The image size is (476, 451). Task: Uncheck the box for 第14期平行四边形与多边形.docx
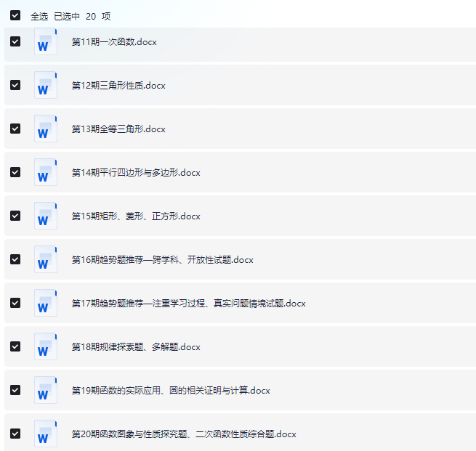point(15,172)
